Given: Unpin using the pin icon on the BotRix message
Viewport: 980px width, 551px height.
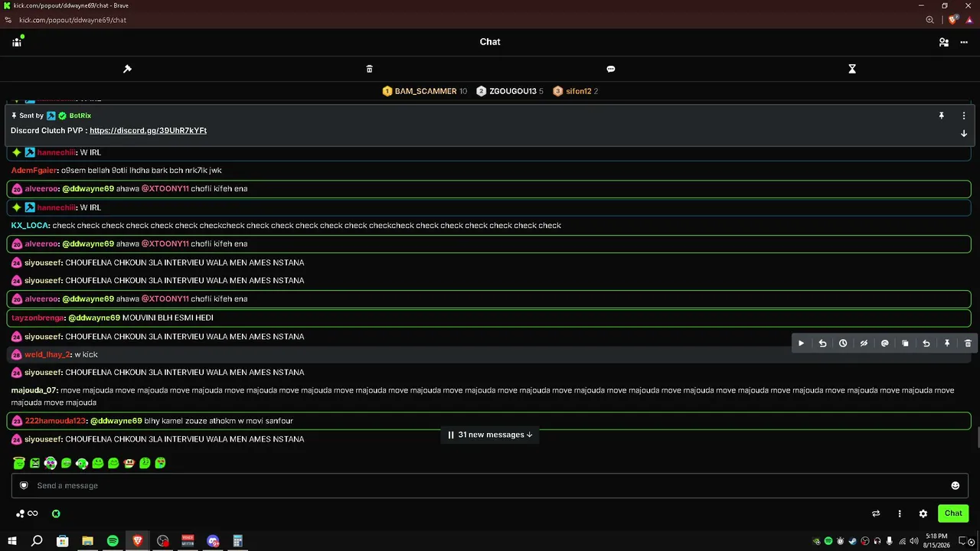Looking at the screenshot, I should pos(941,116).
